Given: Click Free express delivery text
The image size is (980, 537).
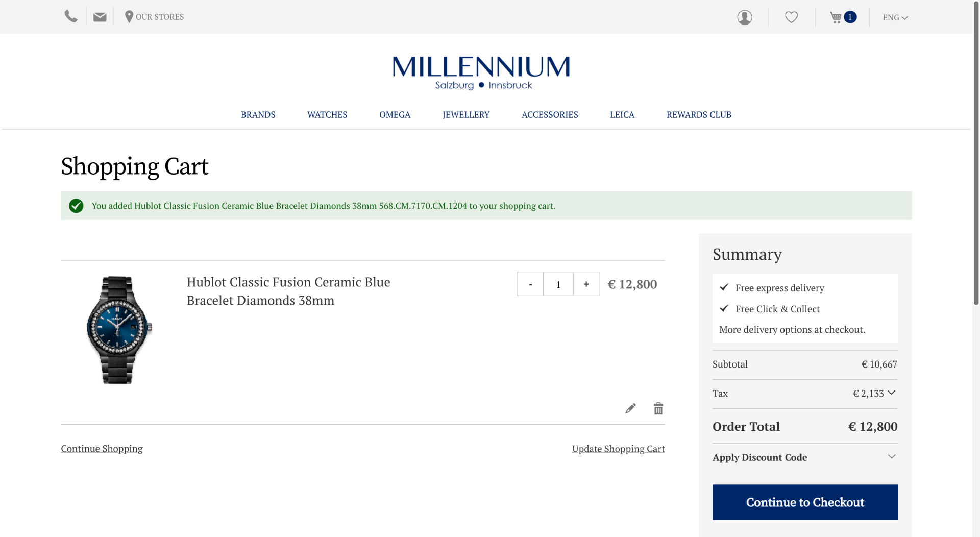Looking at the screenshot, I should [x=779, y=288].
